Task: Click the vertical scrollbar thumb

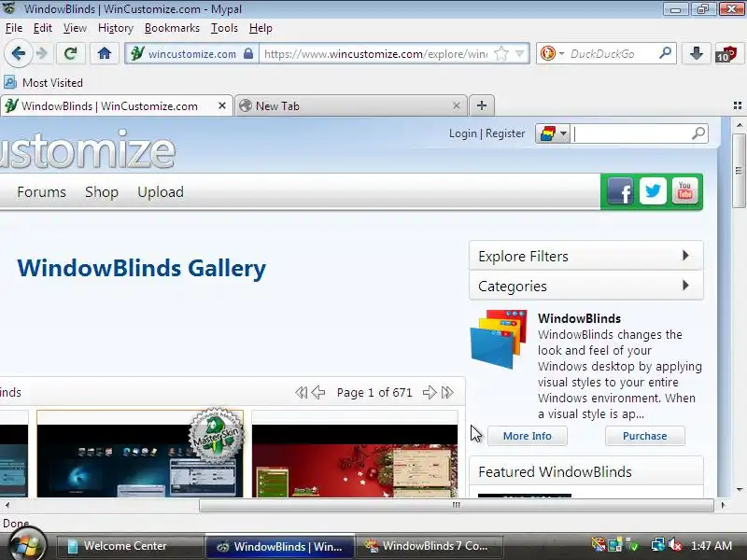Action: point(739,171)
